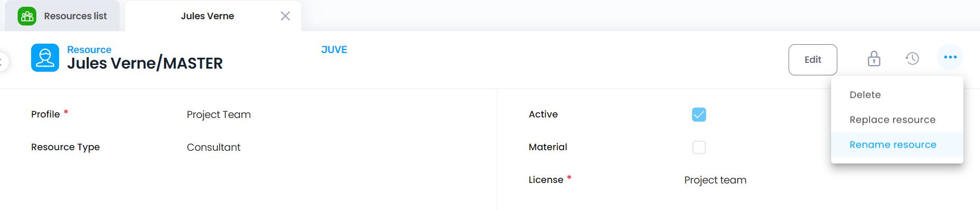Screen dimensions: 980x210
Task: Click the JUVE code label
Action: pos(334,49)
